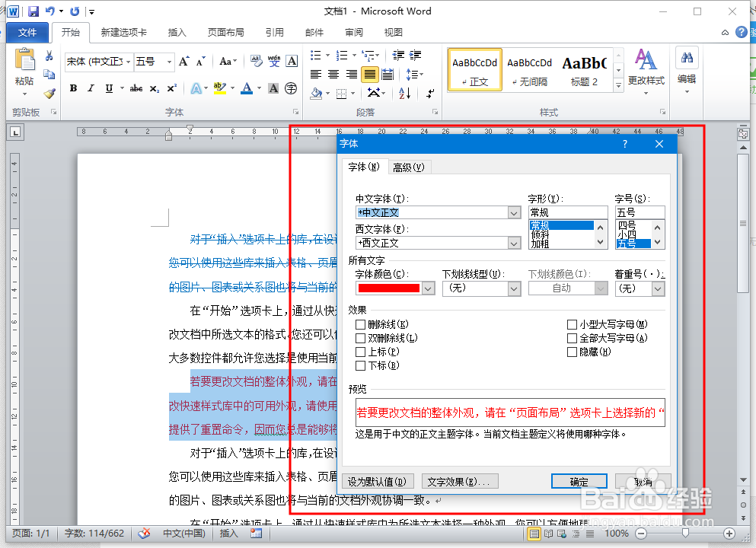This screenshot has width=756, height=548.
Task: Click the 确定 button to confirm
Action: click(x=579, y=481)
